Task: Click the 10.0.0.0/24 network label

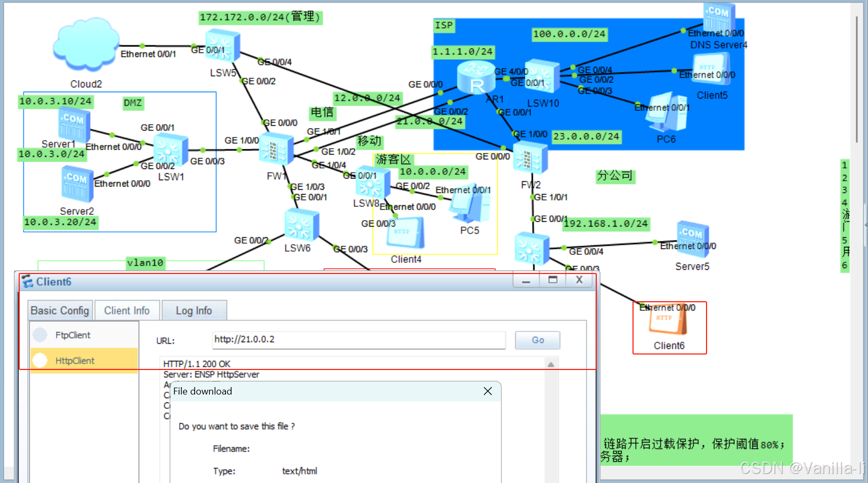Action: coord(433,172)
